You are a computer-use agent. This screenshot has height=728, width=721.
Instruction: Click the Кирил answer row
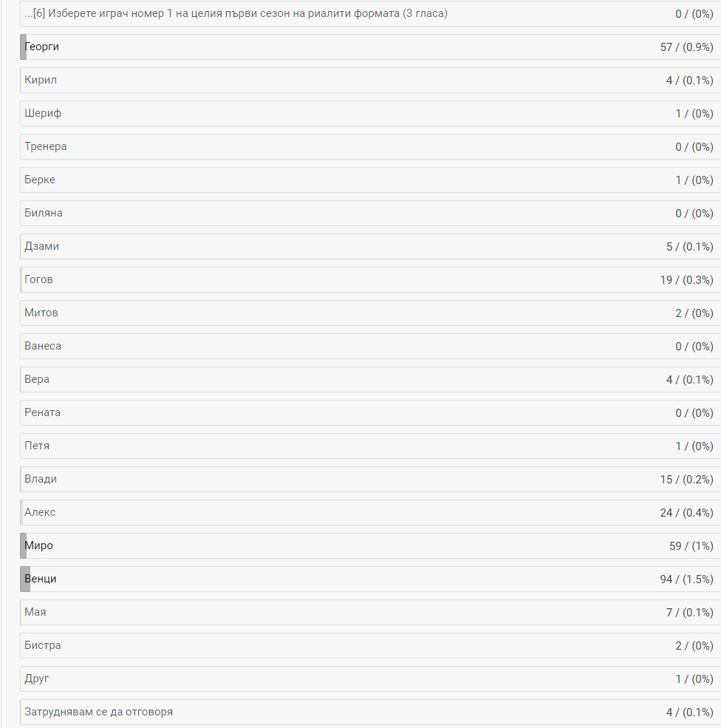tap(370, 81)
